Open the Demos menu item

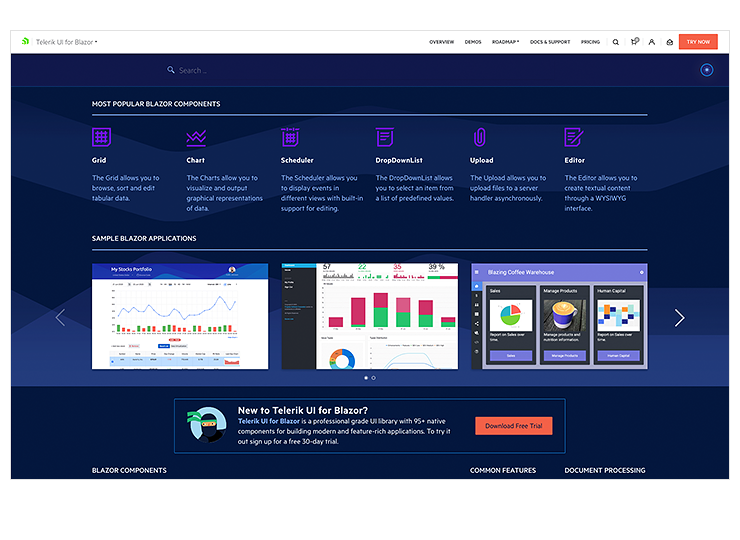473,42
